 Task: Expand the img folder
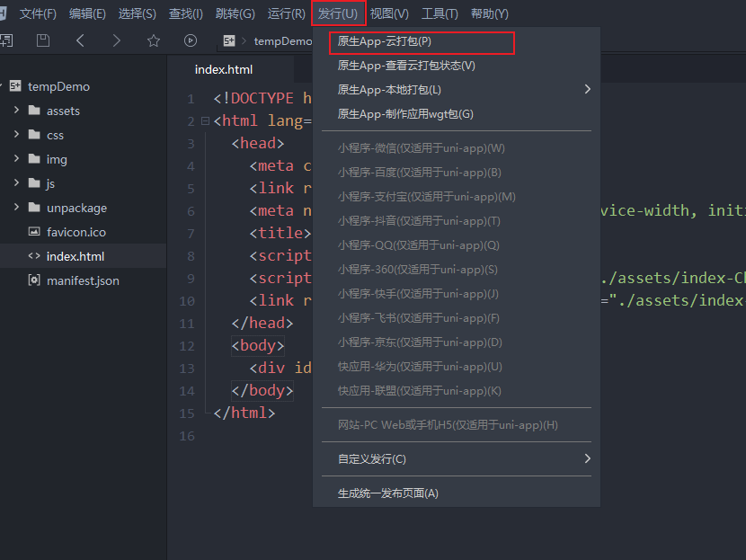click(x=17, y=158)
